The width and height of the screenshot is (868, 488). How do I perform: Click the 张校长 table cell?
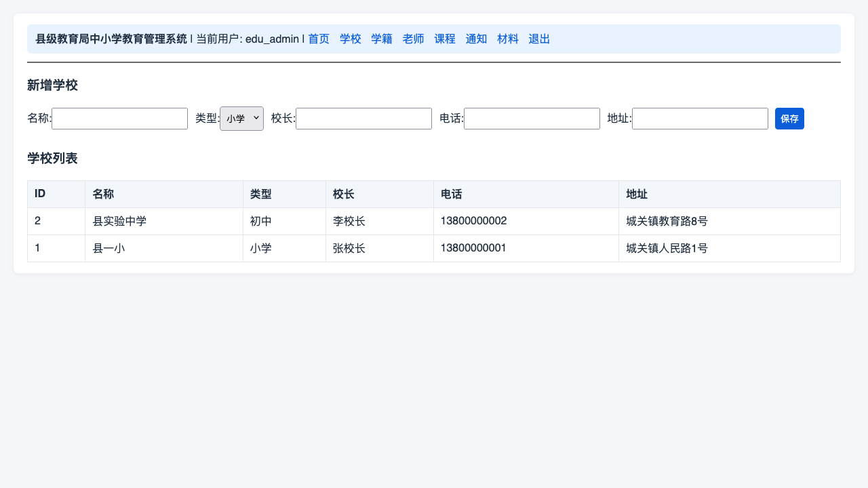pos(380,248)
